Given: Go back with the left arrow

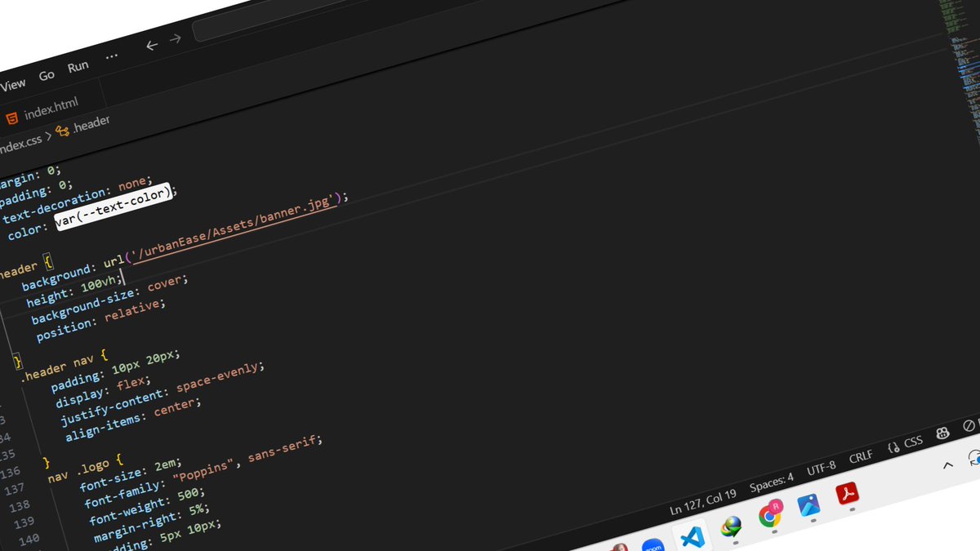Looking at the screenshot, I should click(x=151, y=46).
